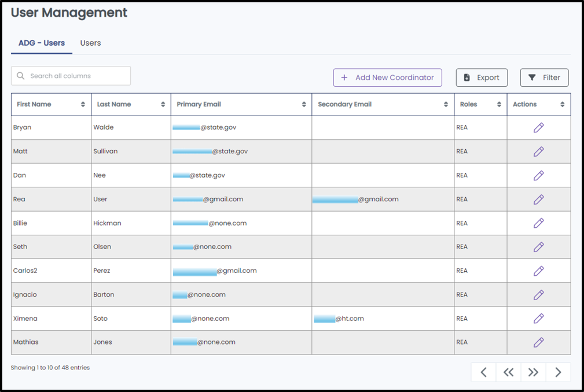Viewport: 584px width, 392px height.
Task: Edit Ximena Soto using pencil icon
Action: 538,319
